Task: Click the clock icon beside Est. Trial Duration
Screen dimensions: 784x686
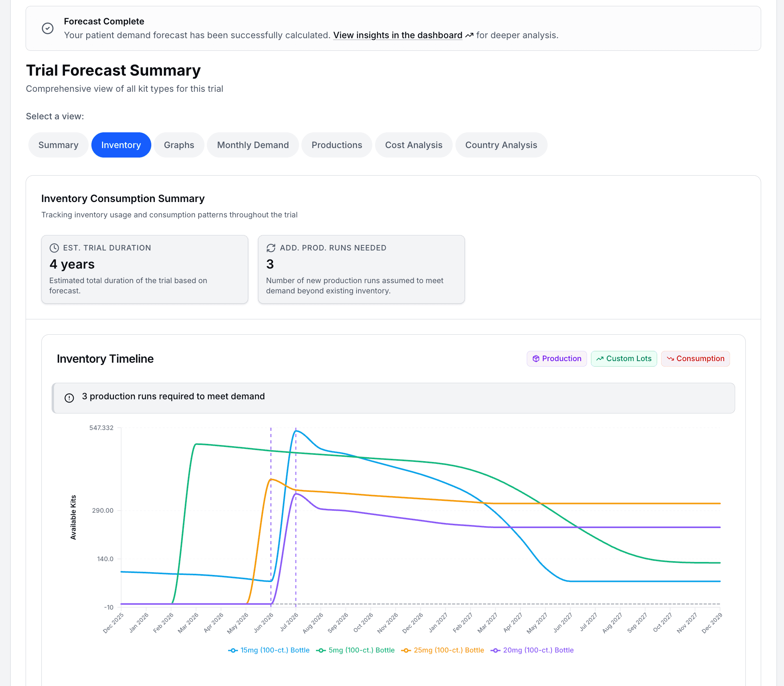Action: tap(54, 248)
